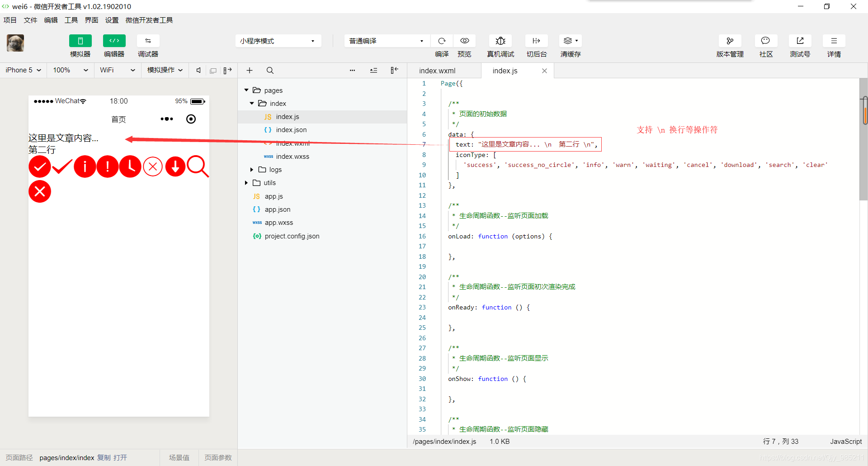868x466 pixels.
Task: Open the 工具 menu
Action: point(71,20)
